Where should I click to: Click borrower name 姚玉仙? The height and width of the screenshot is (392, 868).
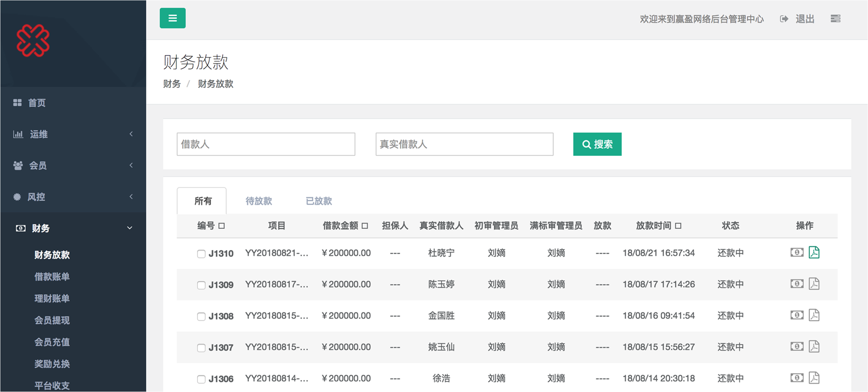(x=441, y=347)
